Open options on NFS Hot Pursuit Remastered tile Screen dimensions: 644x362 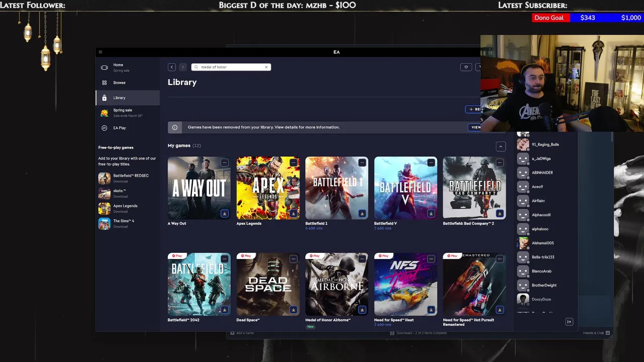tap(500, 259)
